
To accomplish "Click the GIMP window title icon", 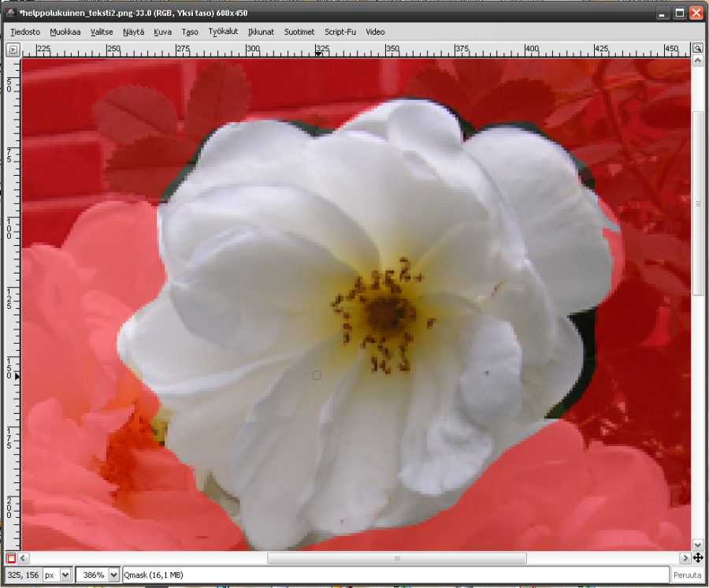I will point(11,13).
